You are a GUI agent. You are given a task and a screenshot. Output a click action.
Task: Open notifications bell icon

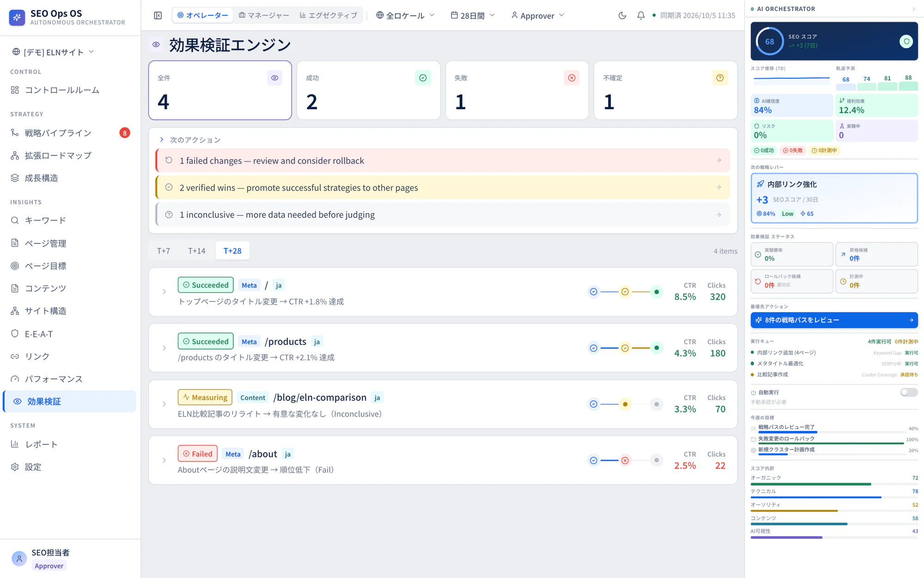[641, 15]
